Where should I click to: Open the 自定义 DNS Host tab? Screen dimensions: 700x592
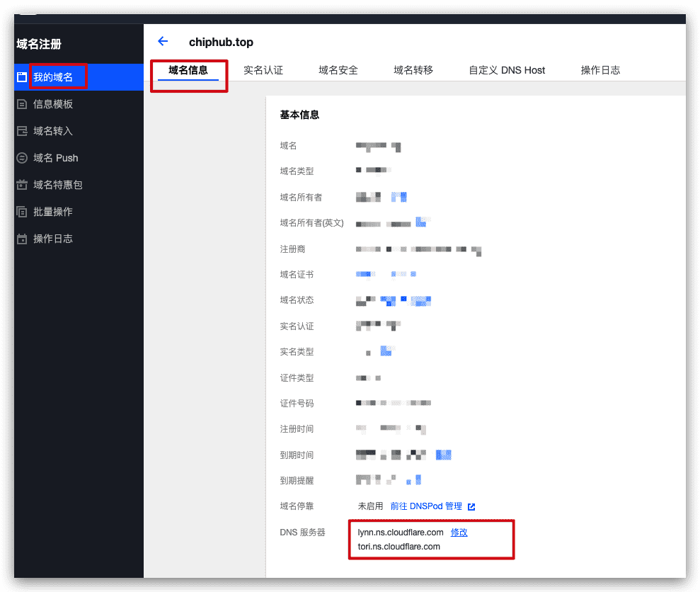(507, 70)
